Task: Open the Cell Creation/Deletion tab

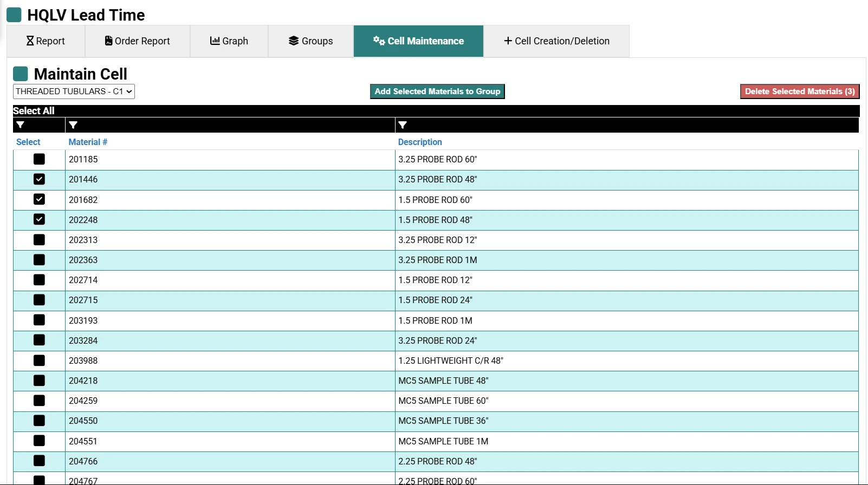Action: (x=556, y=41)
